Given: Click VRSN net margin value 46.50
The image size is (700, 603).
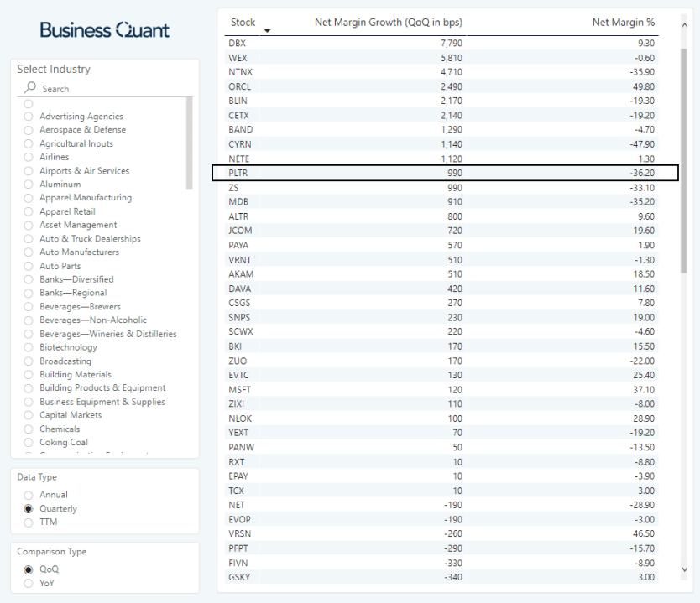Looking at the screenshot, I should pos(644,534).
